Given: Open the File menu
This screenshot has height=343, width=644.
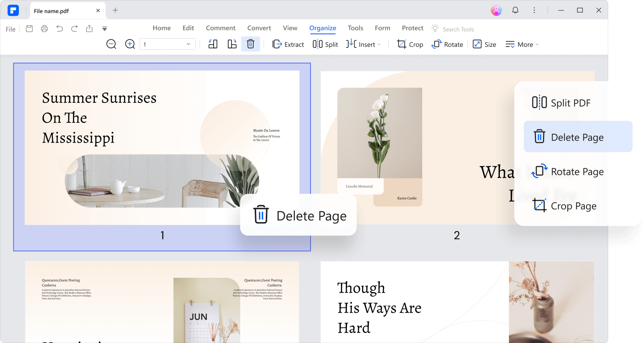Looking at the screenshot, I should (x=10, y=29).
